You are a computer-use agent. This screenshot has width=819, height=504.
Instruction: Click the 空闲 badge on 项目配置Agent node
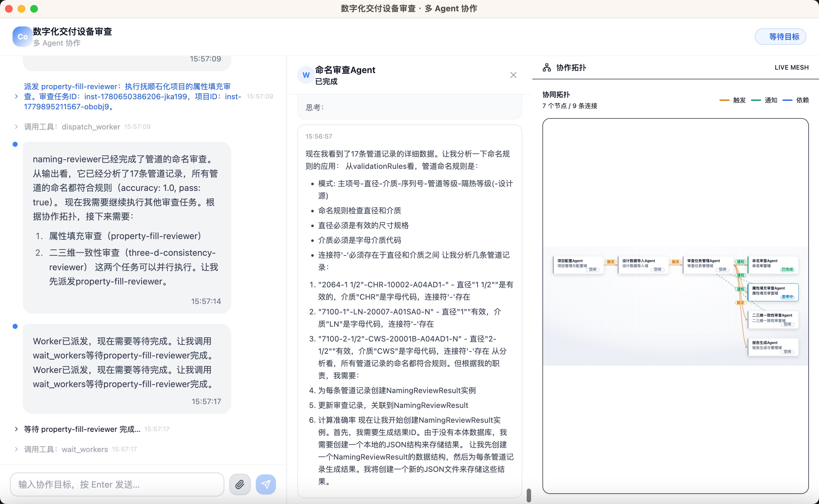[593, 269]
